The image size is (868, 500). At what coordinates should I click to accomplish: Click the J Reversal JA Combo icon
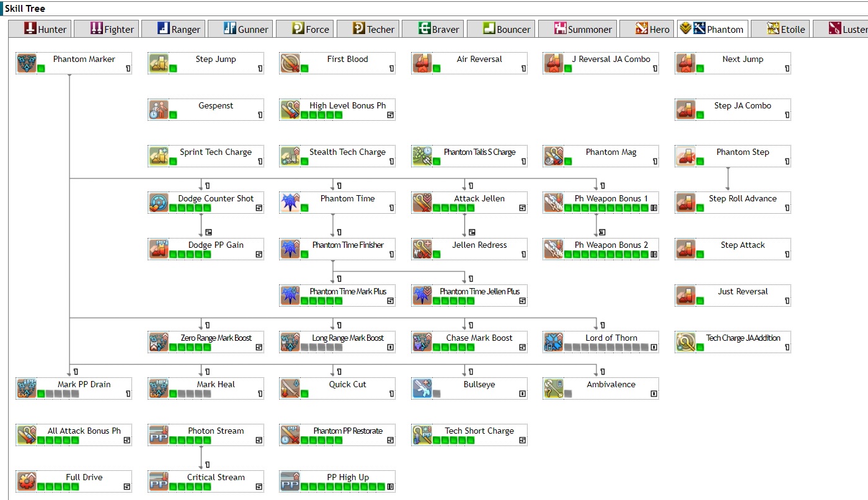[554, 63]
